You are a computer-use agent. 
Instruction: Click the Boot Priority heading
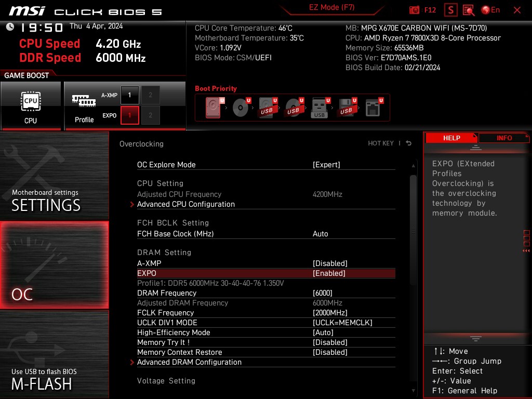point(216,88)
